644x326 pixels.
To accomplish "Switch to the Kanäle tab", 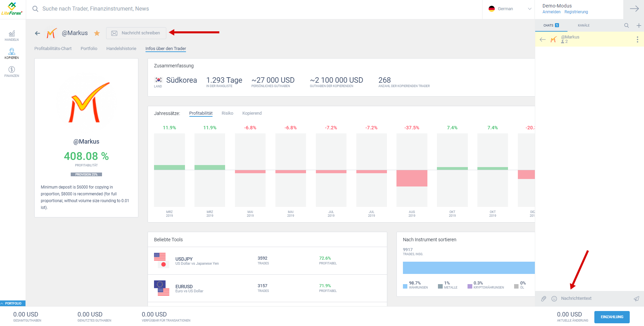I will tap(583, 26).
